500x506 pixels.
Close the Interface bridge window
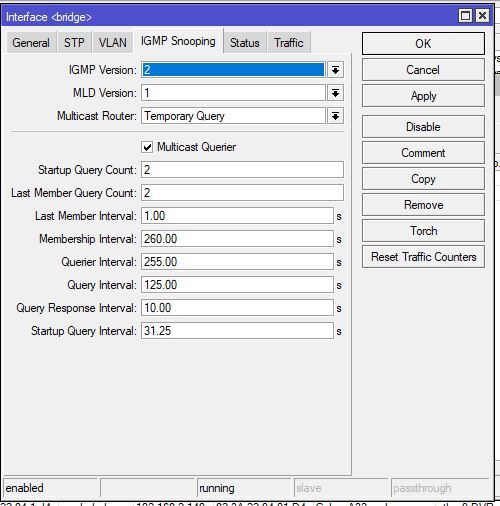pos(482,16)
